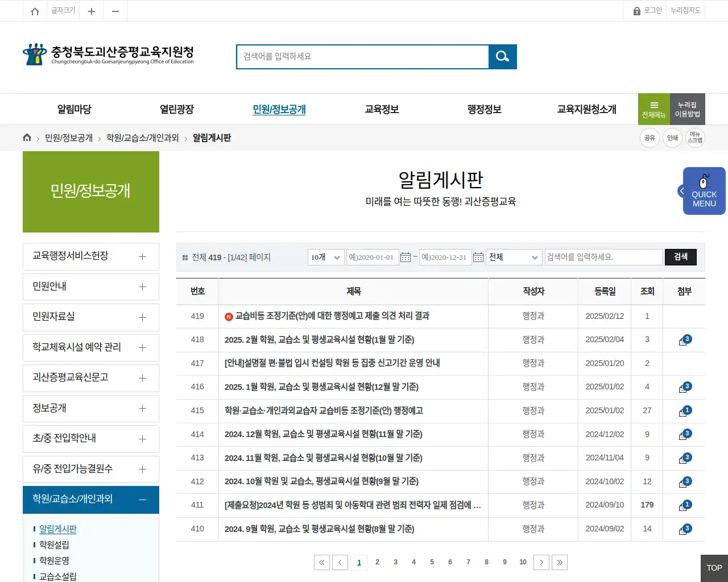Open post 2025. 2월 학원, 교습소 현황
The image size is (728, 582).
(319, 340)
